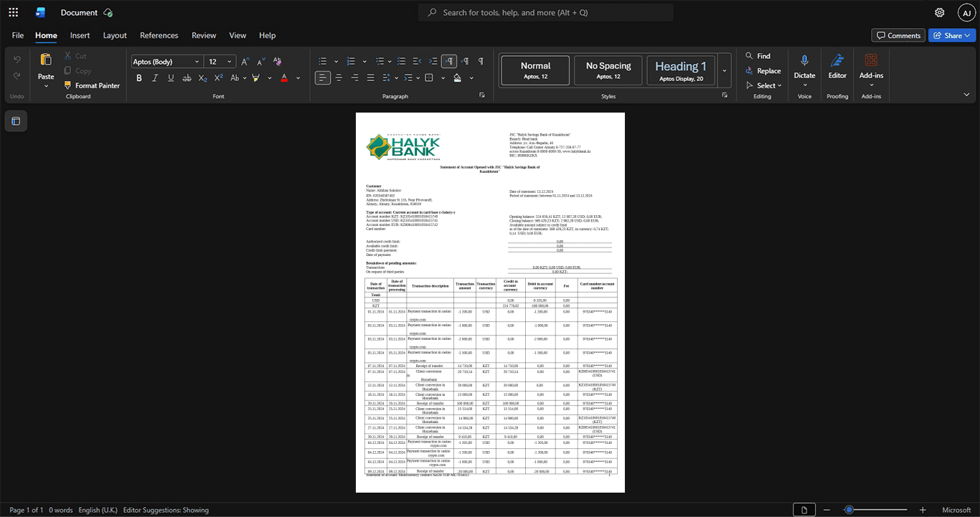The image size is (980, 517).
Task: Collapse the ribbon with the chevron at right
Action: pos(966,95)
